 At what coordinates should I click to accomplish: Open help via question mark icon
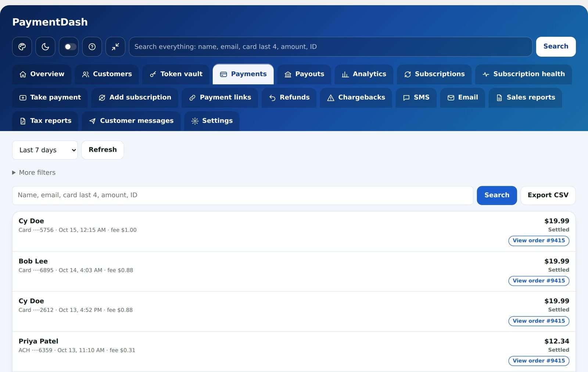(92, 47)
